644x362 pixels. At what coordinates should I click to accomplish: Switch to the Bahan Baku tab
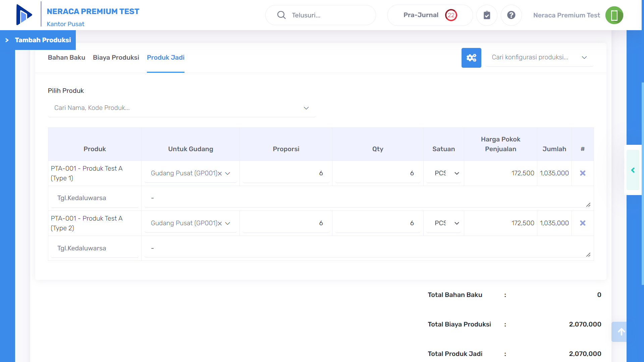point(66,57)
